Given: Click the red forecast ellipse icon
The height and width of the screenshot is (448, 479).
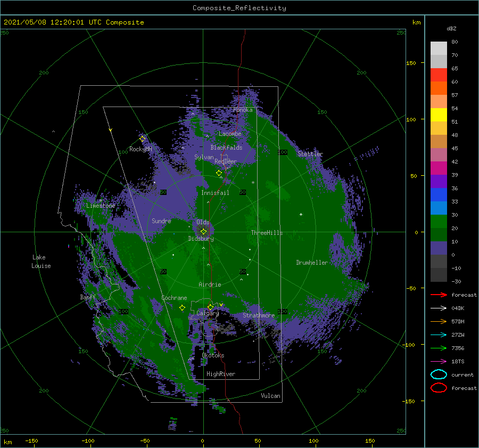Looking at the screenshot, I should [x=439, y=388].
